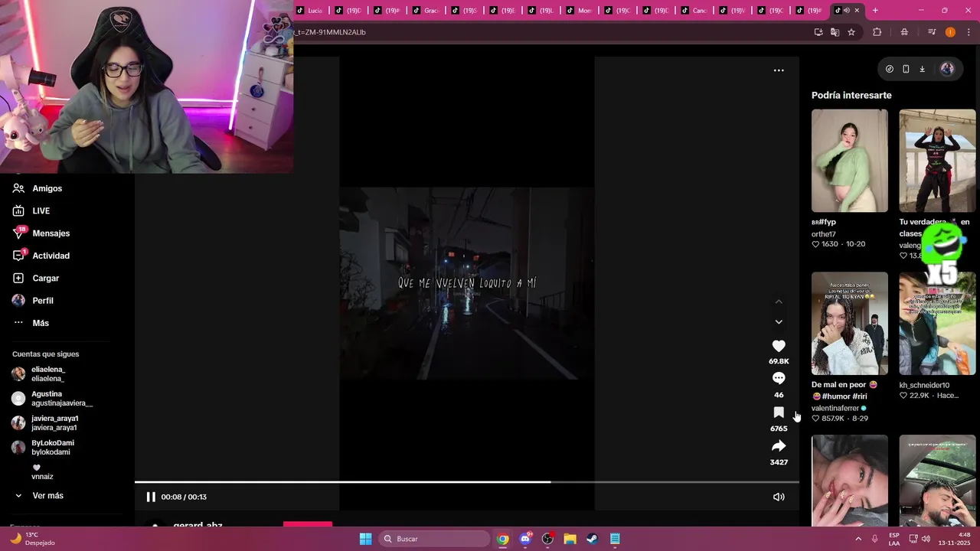This screenshot has width=980, height=551.
Task: Open Steam from the taskbar
Action: (592, 539)
